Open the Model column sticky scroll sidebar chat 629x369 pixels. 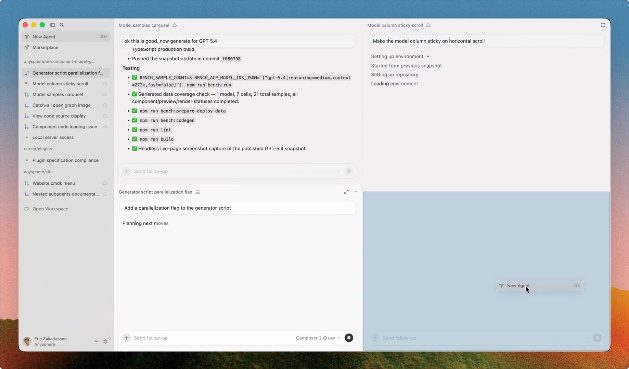(x=66, y=84)
